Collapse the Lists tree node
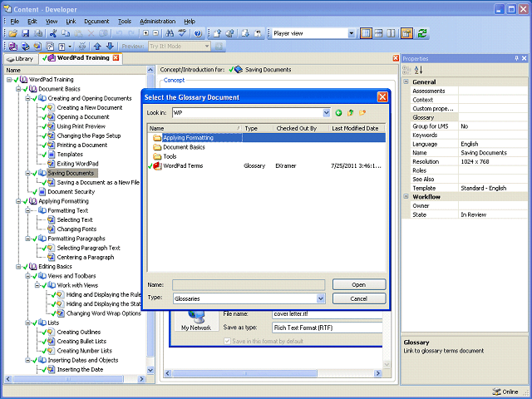 (27, 323)
